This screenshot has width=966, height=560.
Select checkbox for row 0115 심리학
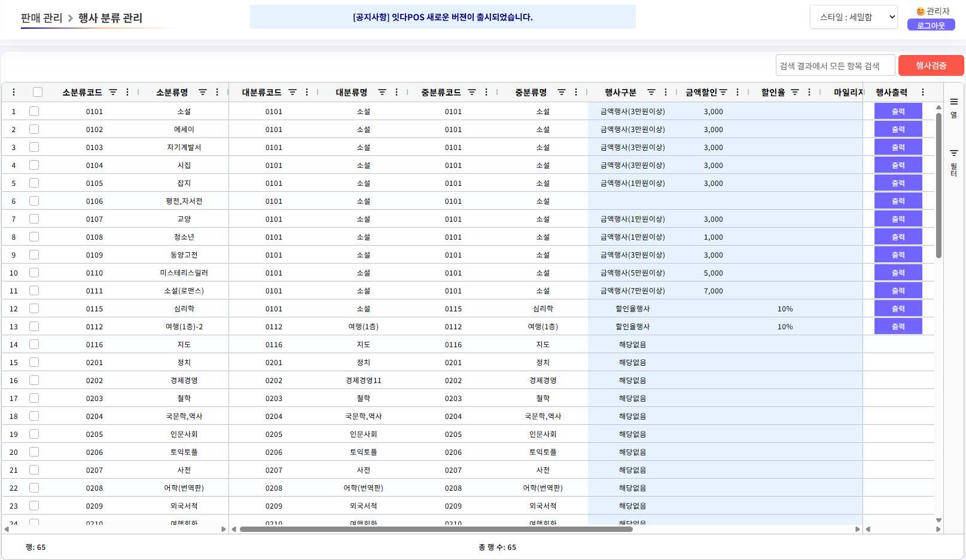[x=34, y=308]
